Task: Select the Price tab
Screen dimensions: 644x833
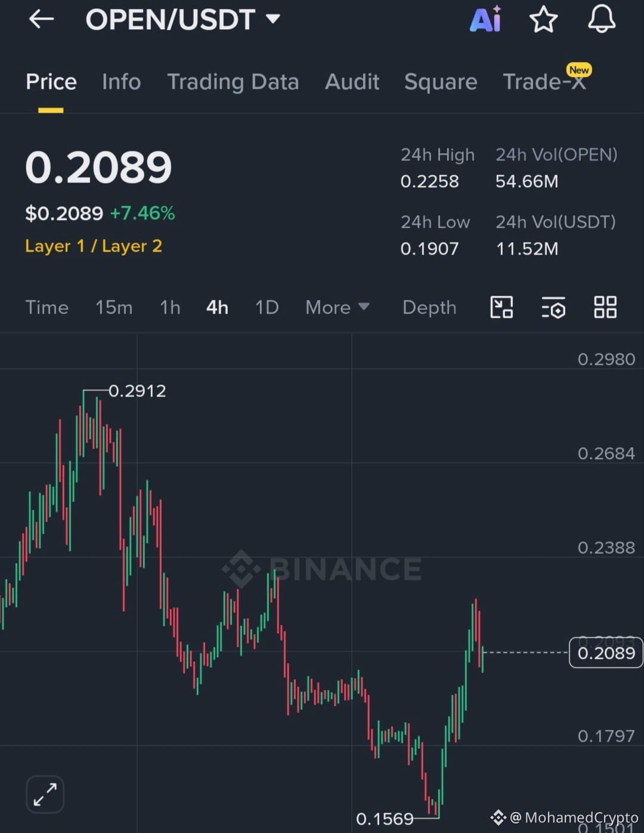Action: point(51,82)
